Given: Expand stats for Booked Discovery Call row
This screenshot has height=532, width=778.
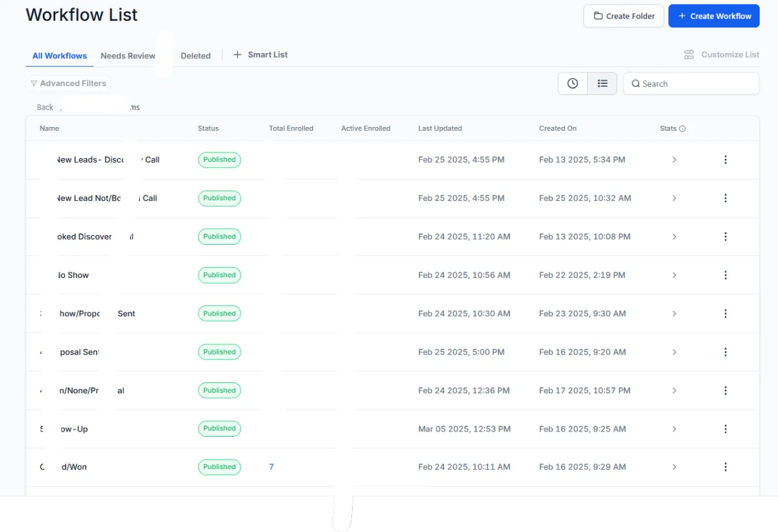Looking at the screenshot, I should (x=674, y=237).
